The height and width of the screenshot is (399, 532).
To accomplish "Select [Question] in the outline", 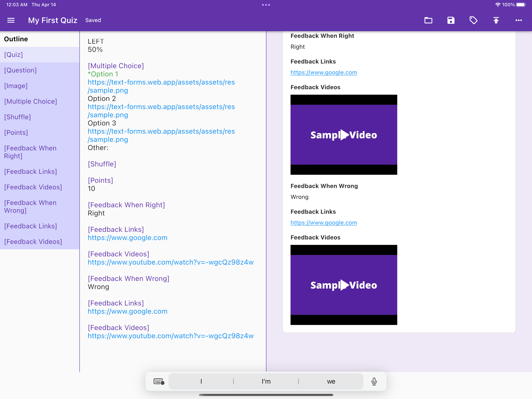I will coord(40,70).
